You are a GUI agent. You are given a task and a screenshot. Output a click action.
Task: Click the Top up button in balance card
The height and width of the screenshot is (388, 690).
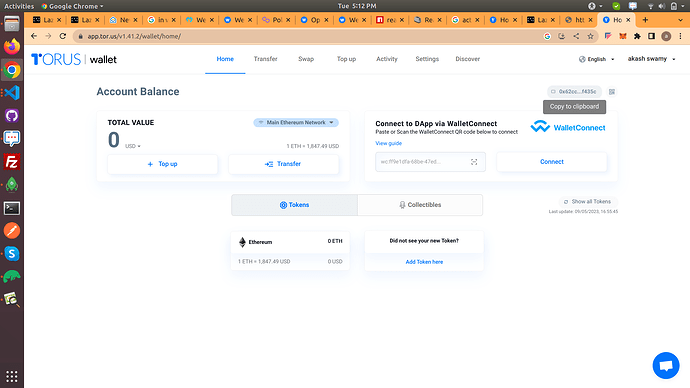tap(162, 164)
